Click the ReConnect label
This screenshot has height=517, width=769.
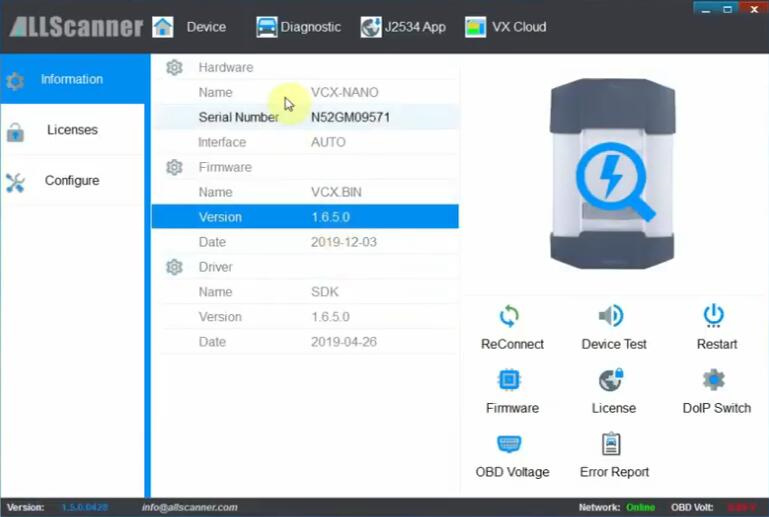(x=513, y=344)
